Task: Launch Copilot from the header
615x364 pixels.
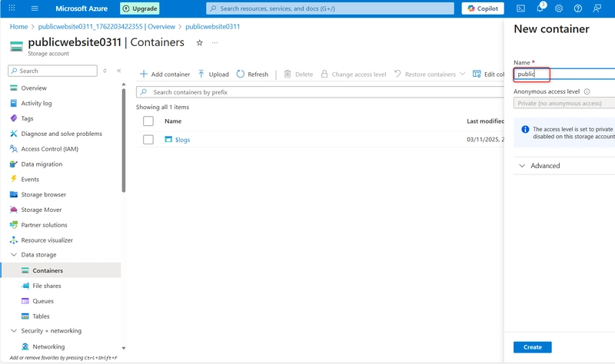Action: (483, 8)
